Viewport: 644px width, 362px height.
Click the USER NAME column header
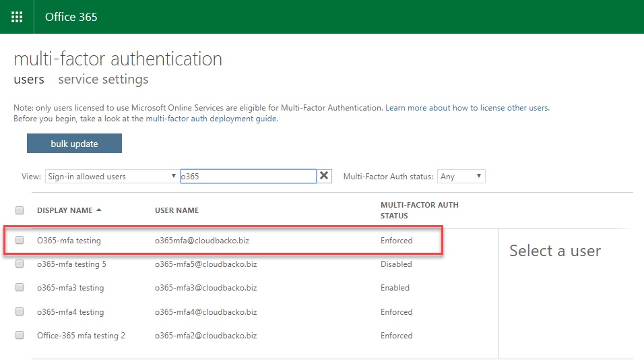[176, 210]
